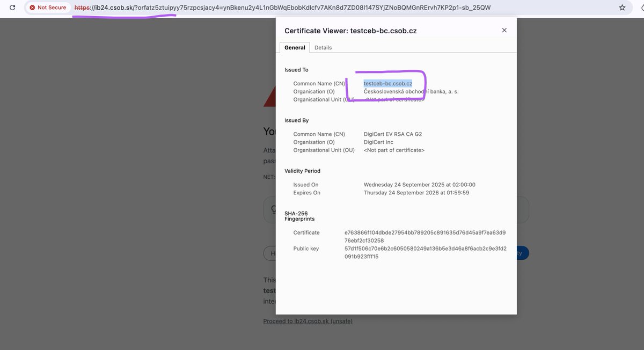Click the SHA-256 Fingerprints heading
644x350 pixels.
[299, 216]
